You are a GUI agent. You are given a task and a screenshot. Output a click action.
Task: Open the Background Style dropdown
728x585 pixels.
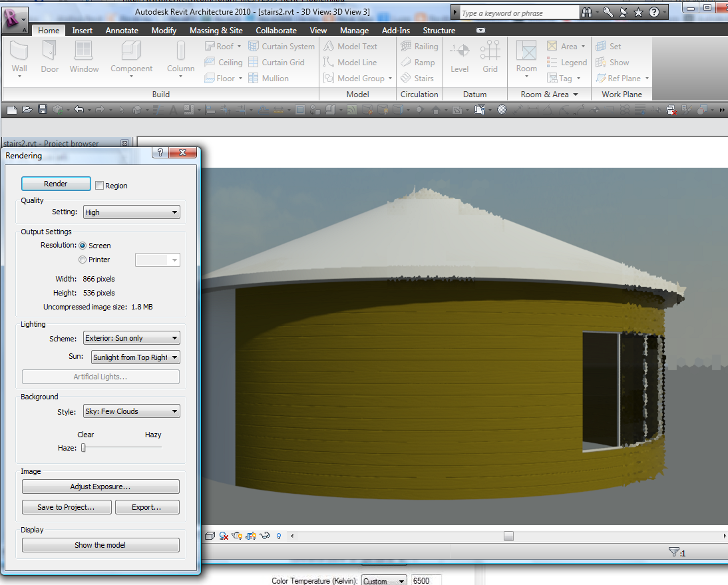coord(132,411)
